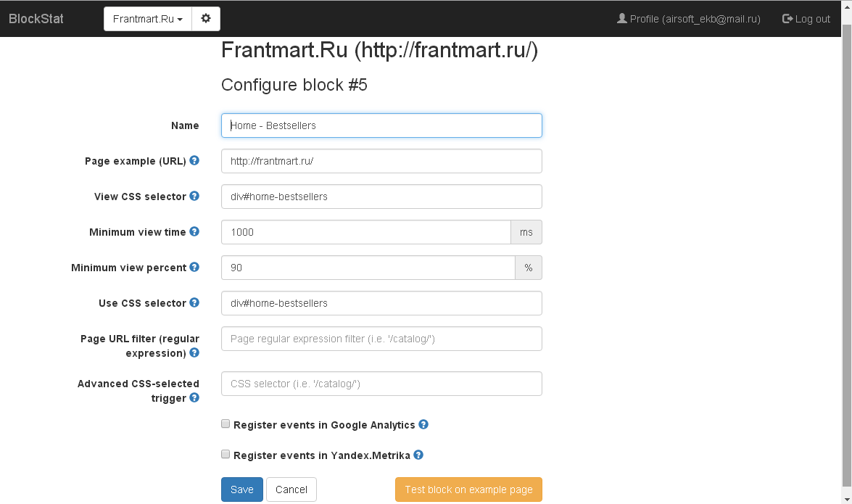Screen dimensions: 852x504
Task: Click help icon next to Use CSS selector
Action: pos(194,302)
